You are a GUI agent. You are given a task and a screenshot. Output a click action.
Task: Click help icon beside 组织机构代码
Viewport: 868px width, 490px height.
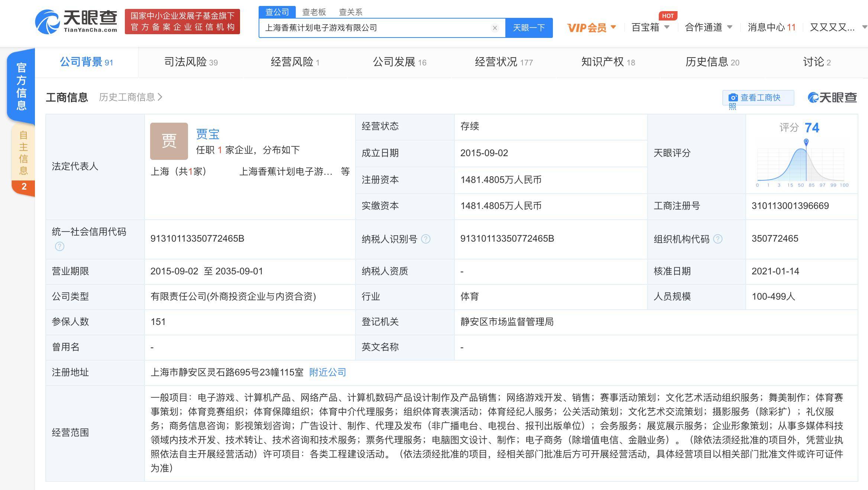point(718,239)
